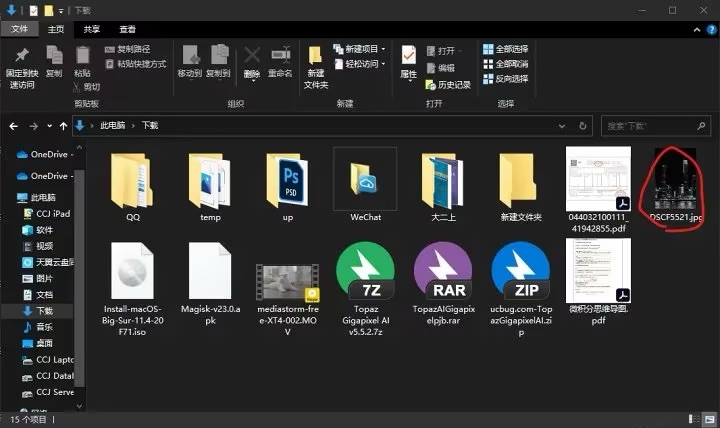Click the 固定到快速访问 pin icon
The height and width of the screenshot is (428, 720).
(x=21, y=55)
